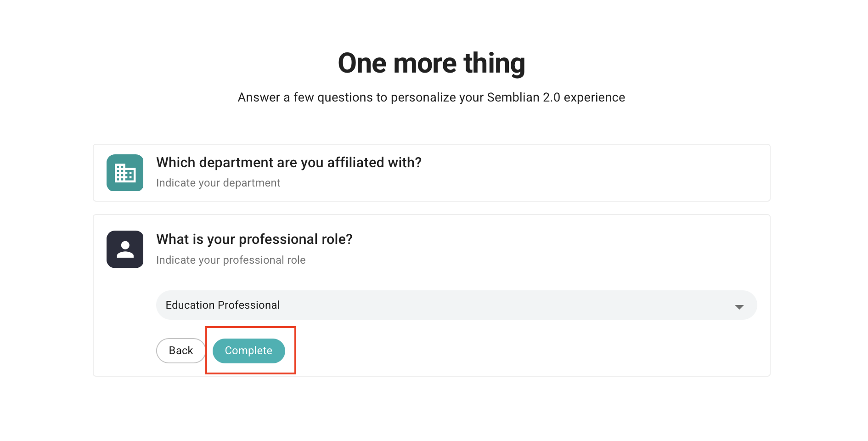Open the role selection combo box
This screenshot has width=868, height=441.
click(457, 305)
